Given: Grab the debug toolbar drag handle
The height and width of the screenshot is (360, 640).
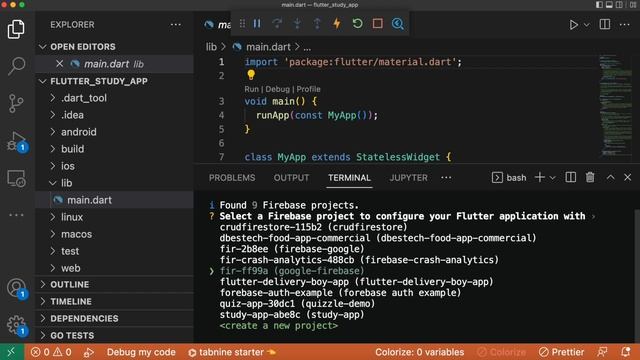Looking at the screenshot, I should point(242,24).
